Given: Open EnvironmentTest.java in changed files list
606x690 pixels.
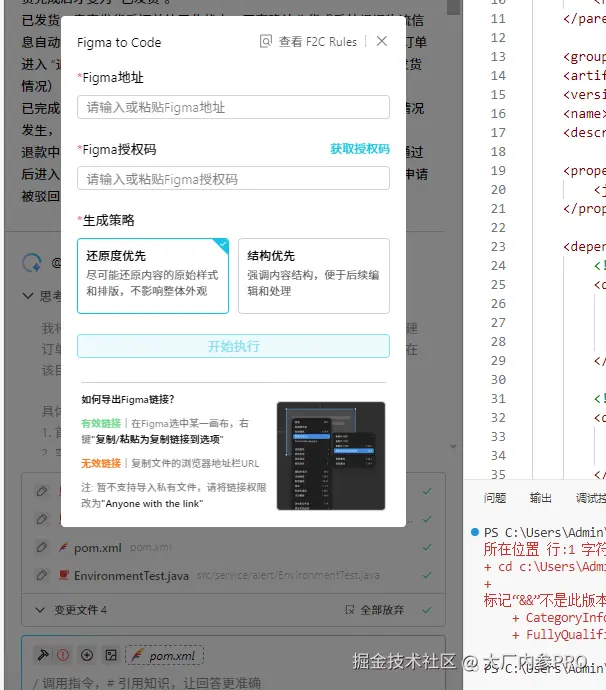Looking at the screenshot, I should click(131, 576).
